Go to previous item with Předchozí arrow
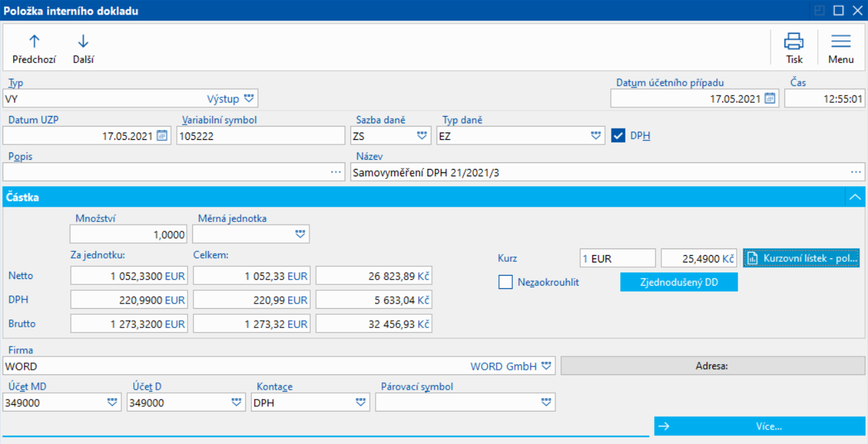 [34, 41]
